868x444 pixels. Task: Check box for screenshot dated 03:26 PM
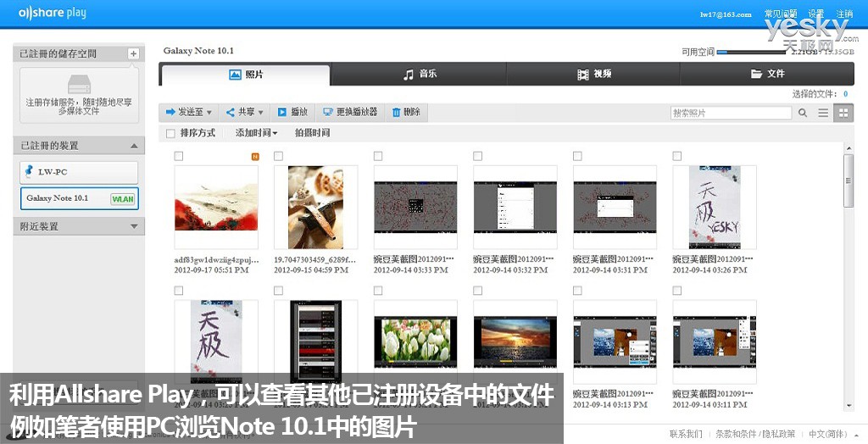(677, 157)
